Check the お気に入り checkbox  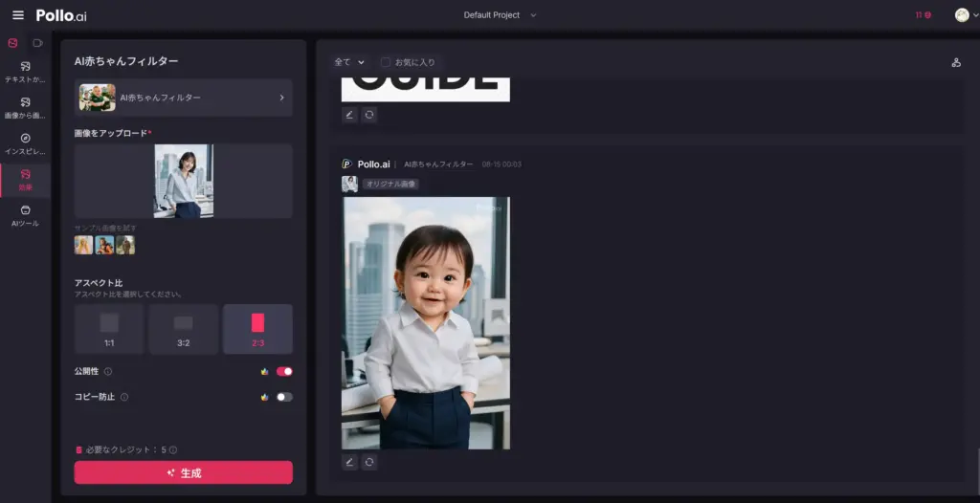pos(386,62)
